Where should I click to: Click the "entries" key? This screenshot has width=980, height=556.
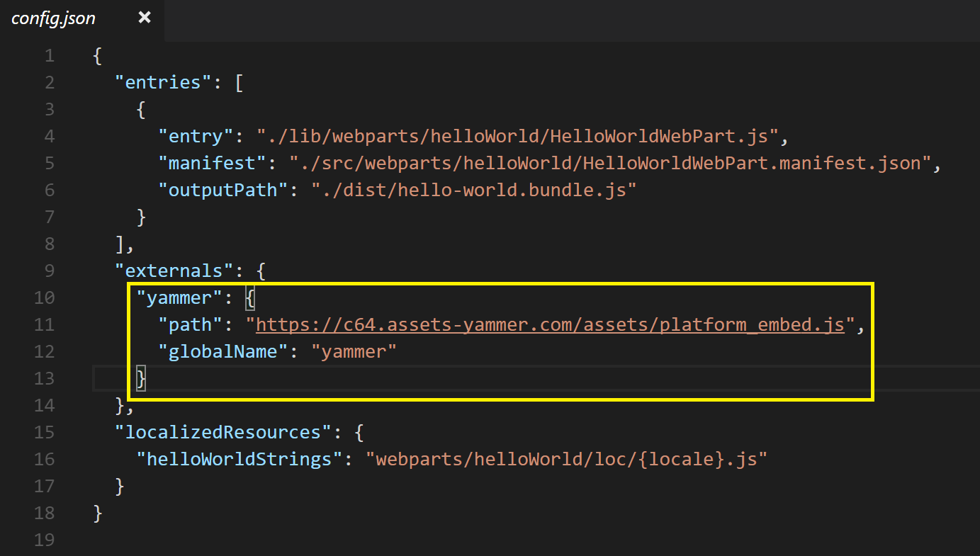click(x=163, y=82)
